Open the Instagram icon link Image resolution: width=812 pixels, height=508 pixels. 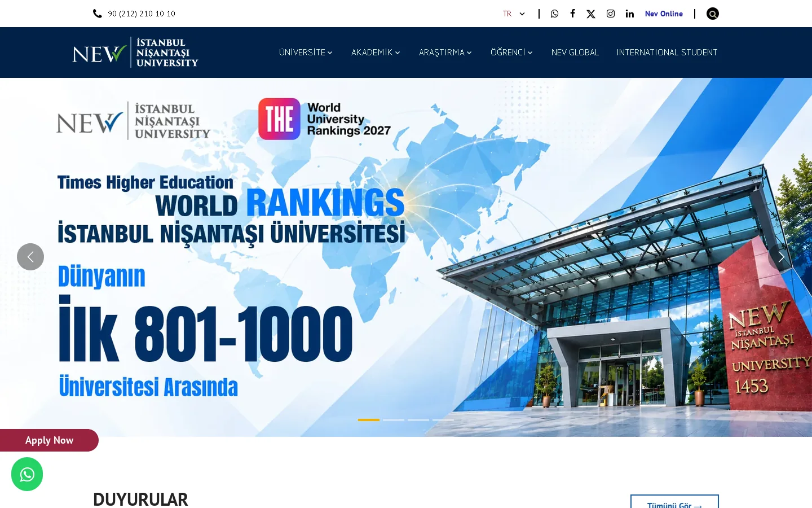point(611,14)
